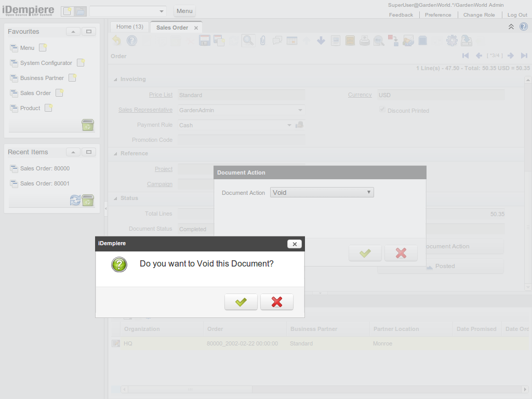Collapse the Invoicing section
532x399 pixels.
pos(115,79)
